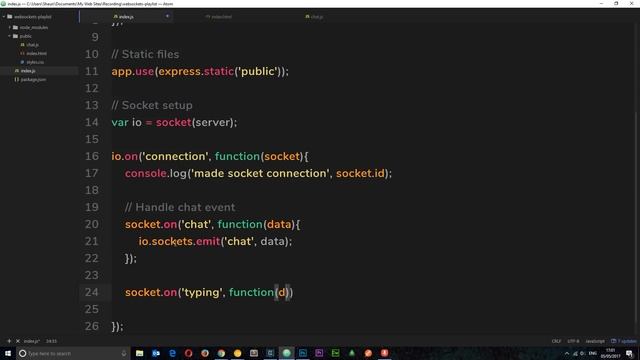The image size is (640, 360).
Task: Click index.js file name in status bar
Action: click(x=31, y=341)
